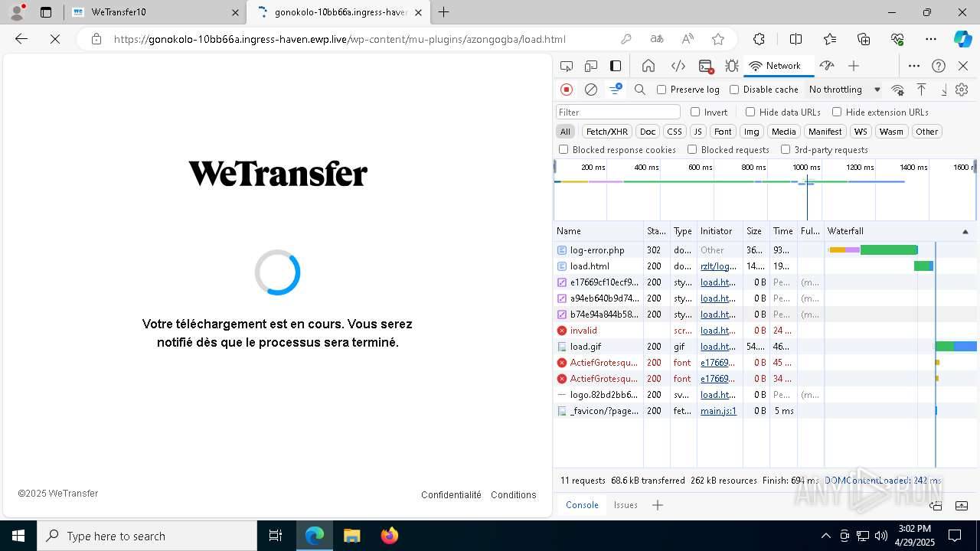Screen dimensions: 980x551
Task: Open the Performance panel gauge icon
Action: pyautogui.click(x=826, y=66)
